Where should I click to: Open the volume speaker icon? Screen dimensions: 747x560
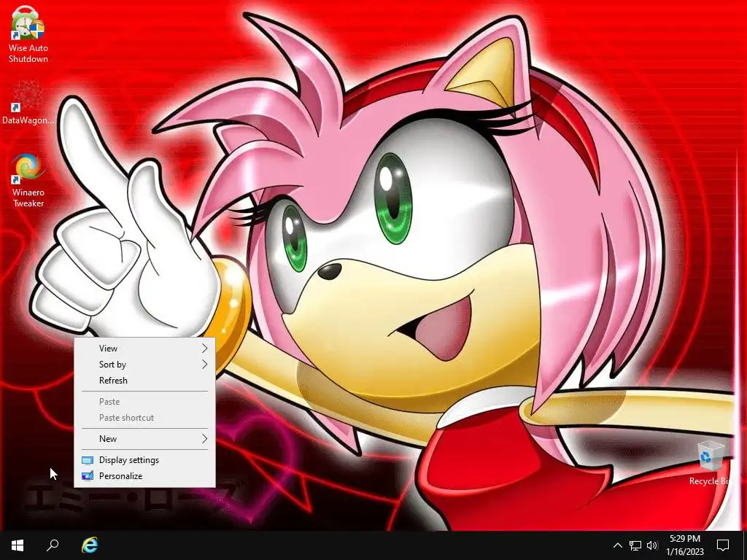pos(652,545)
